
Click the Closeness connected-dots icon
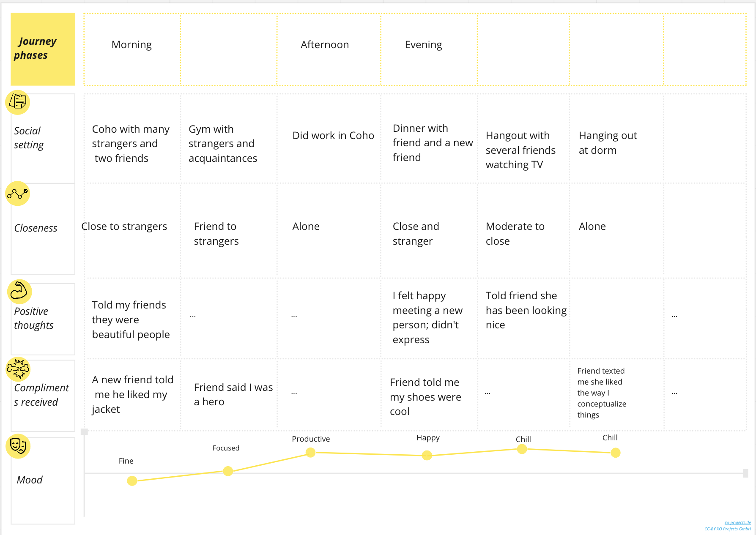[18, 194]
